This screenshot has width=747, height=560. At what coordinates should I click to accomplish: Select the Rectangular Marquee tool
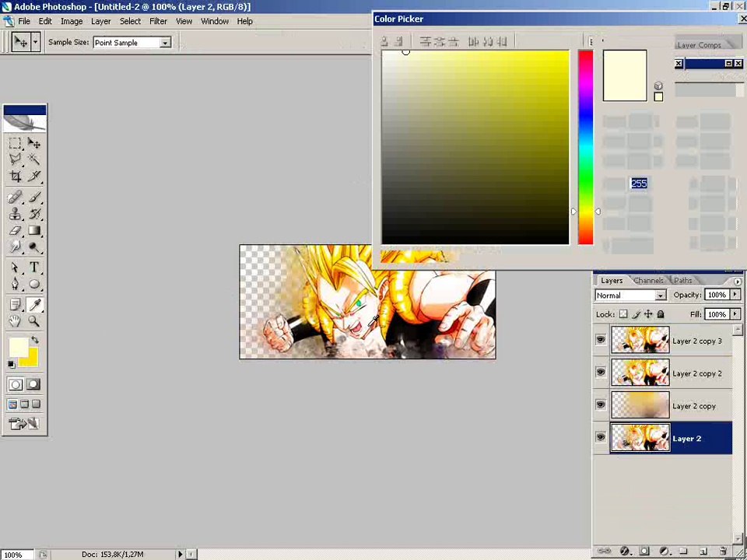pyautogui.click(x=16, y=143)
